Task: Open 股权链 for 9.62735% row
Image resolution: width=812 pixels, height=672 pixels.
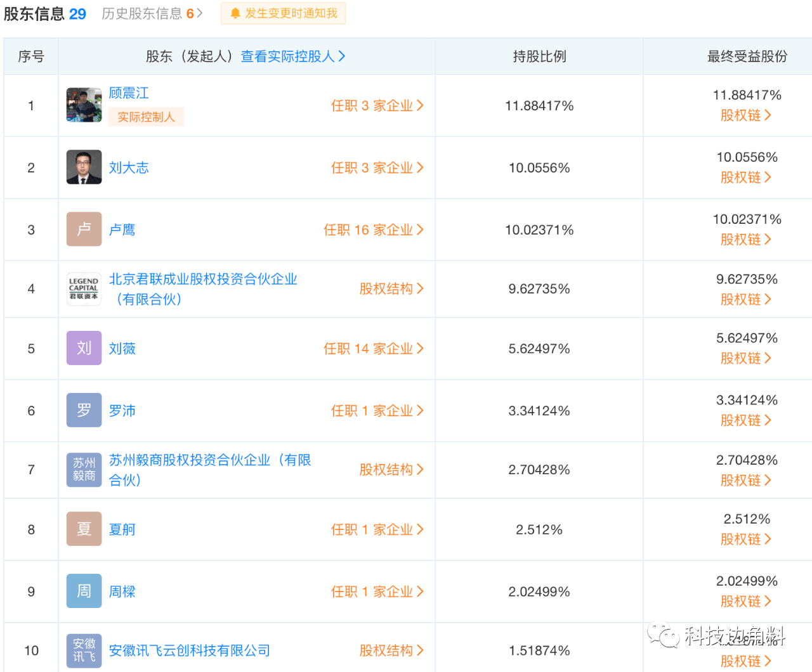Action: pos(746,299)
